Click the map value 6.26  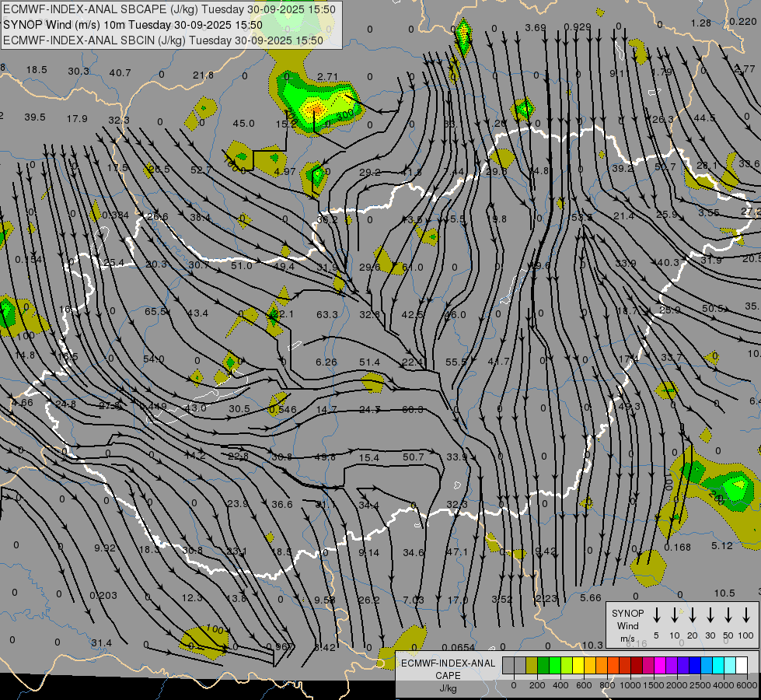click(x=326, y=362)
